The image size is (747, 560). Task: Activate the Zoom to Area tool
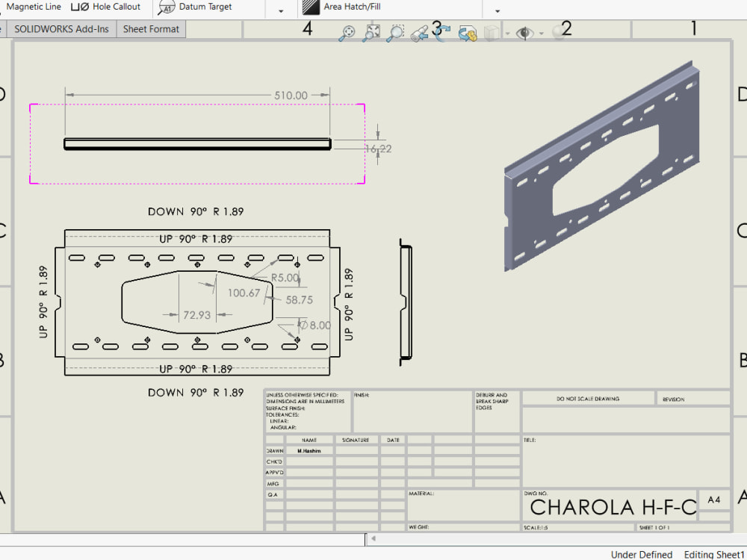click(x=394, y=34)
